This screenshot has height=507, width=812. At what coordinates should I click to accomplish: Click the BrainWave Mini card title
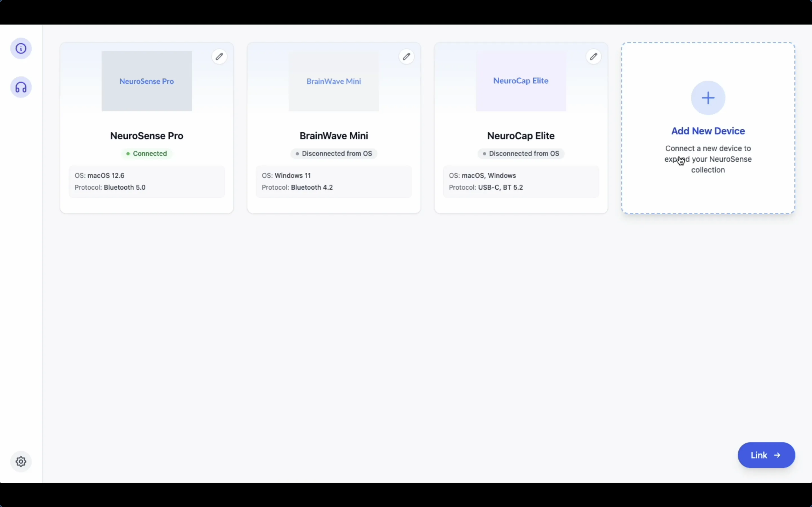334,136
